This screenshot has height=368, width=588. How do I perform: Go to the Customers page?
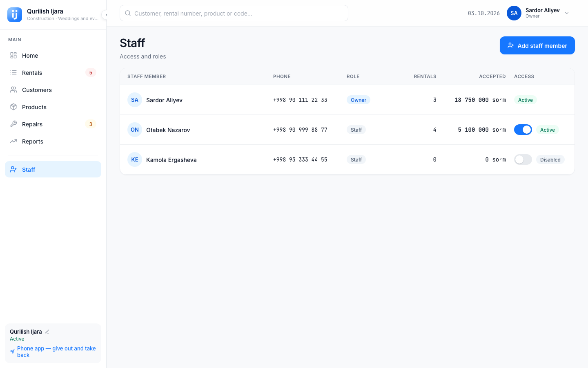(x=53, y=90)
